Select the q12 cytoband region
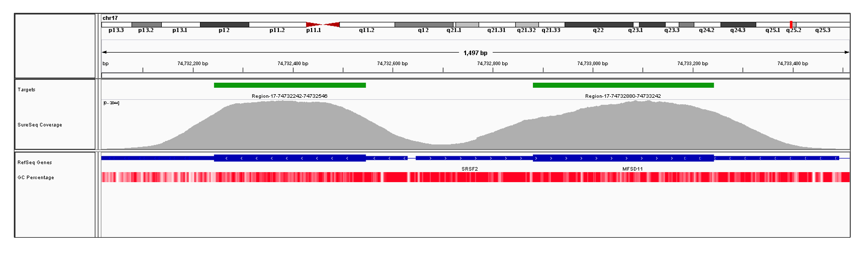This screenshot has height=256, width=868. [424, 24]
